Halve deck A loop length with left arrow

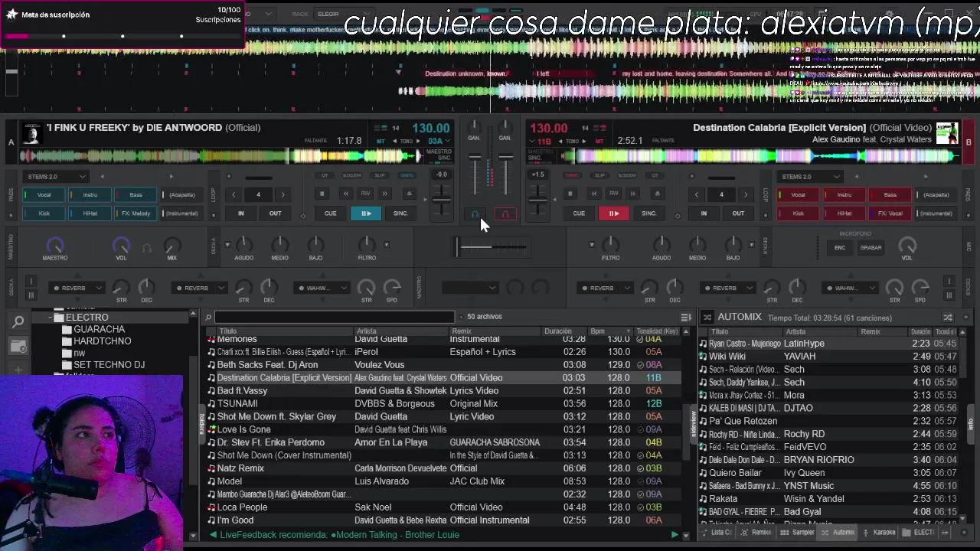pyautogui.click(x=234, y=194)
